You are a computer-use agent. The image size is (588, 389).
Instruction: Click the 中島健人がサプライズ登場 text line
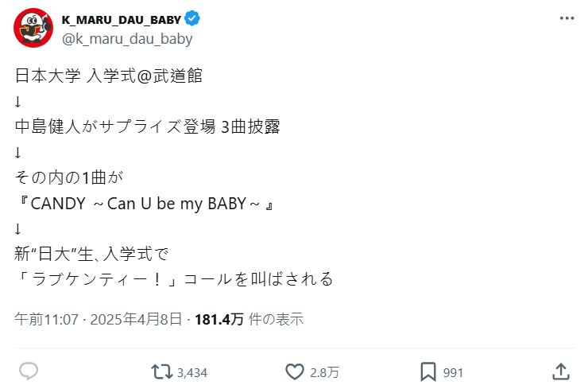coord(148,126)
